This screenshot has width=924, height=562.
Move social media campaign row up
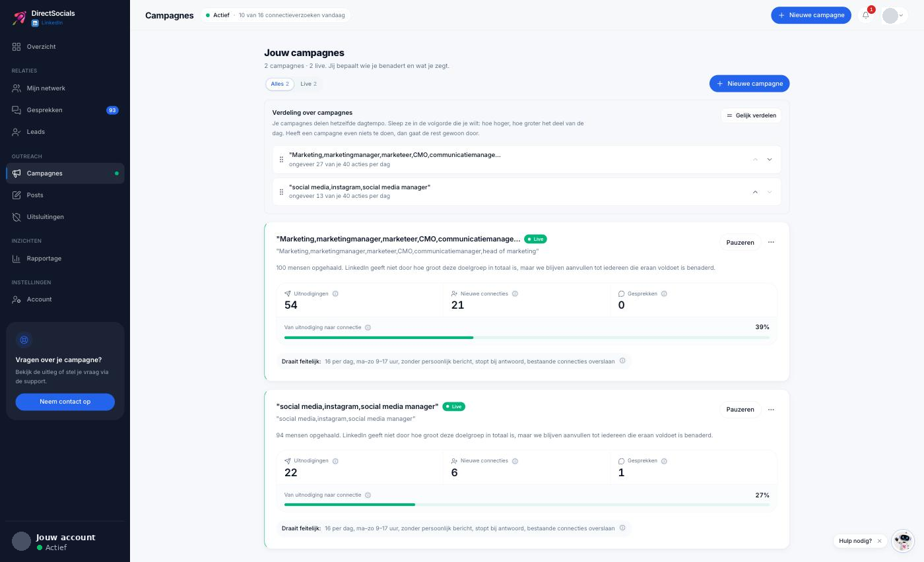(755, 192)
